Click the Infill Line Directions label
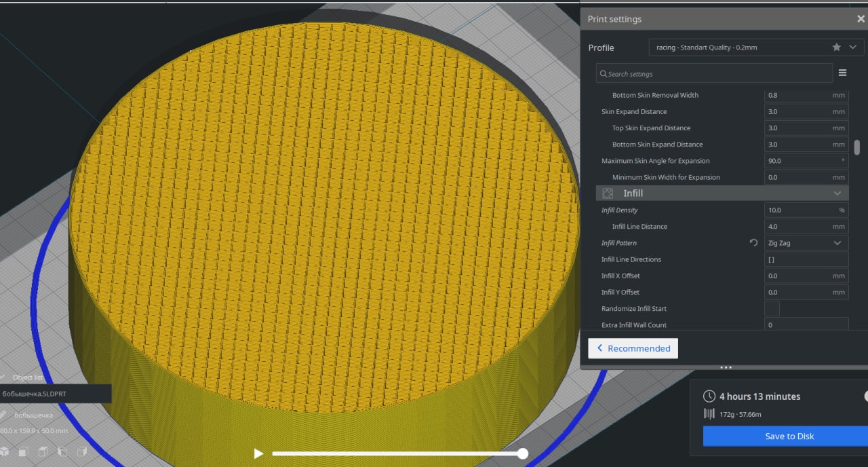The image size is (868, 467). click(631, 259)
